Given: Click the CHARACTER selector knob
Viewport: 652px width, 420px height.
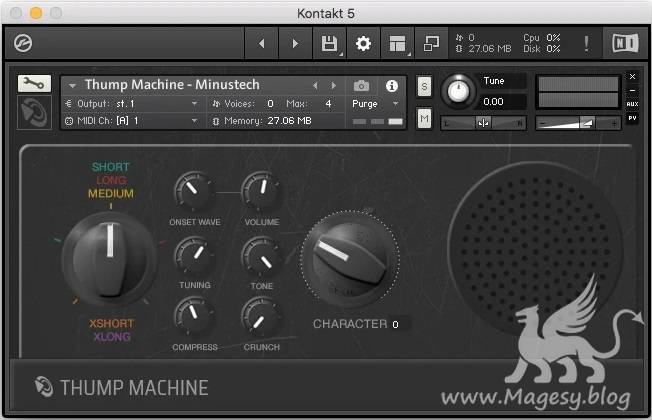Looking at the screenshot, I should (350, 259).
